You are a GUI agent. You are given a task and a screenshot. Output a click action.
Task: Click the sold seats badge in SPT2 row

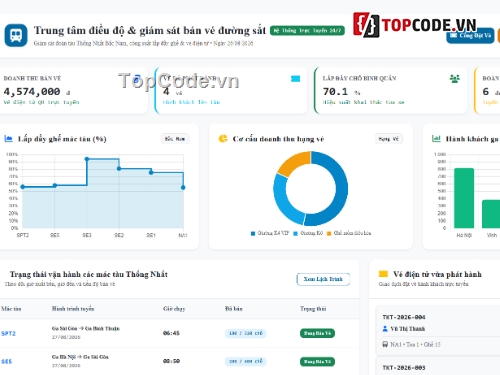coord(246,333)
